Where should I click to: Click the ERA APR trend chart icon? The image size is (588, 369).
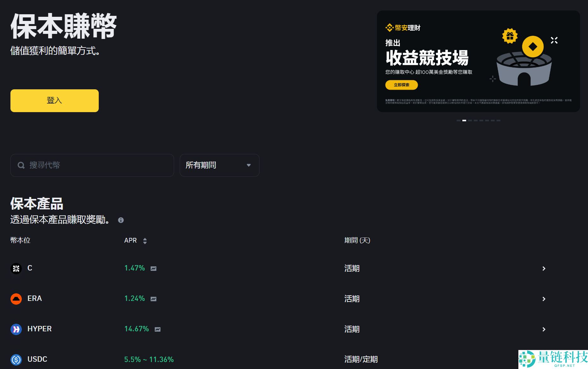(153, 298)
